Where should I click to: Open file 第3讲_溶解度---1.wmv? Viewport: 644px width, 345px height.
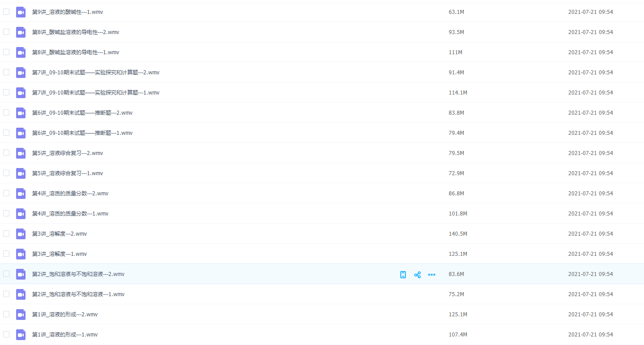60,254
